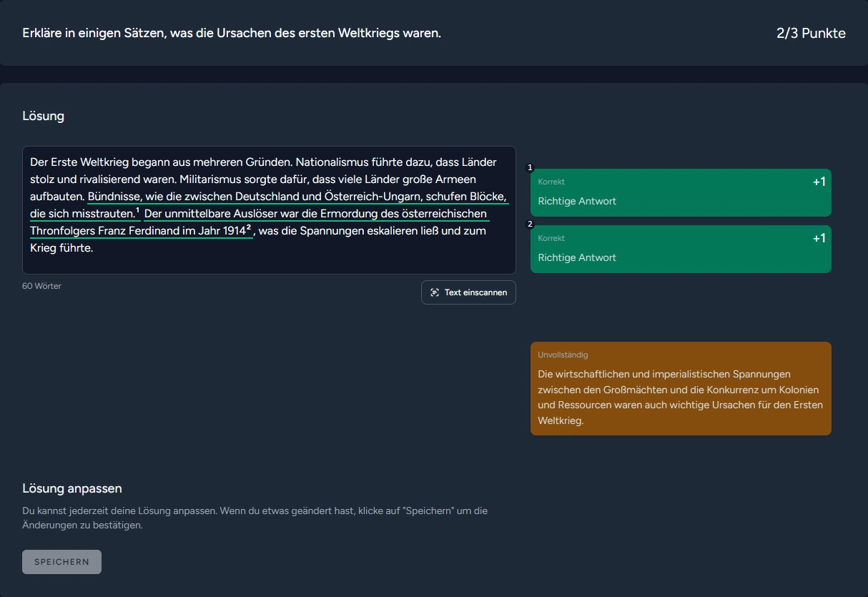Click the Lösung anpassen heading
Image resolution: width=868 pixels, height=597 pixels.
point(72,488)
